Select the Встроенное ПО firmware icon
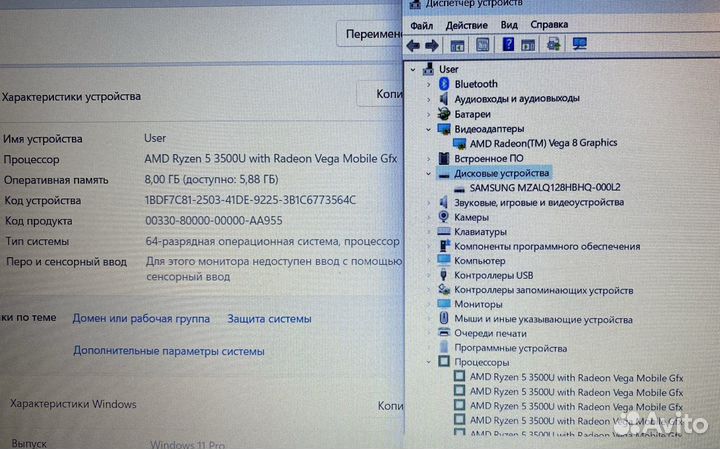Image resolution: width=720 pixels, height=449 pixels. 444,158
